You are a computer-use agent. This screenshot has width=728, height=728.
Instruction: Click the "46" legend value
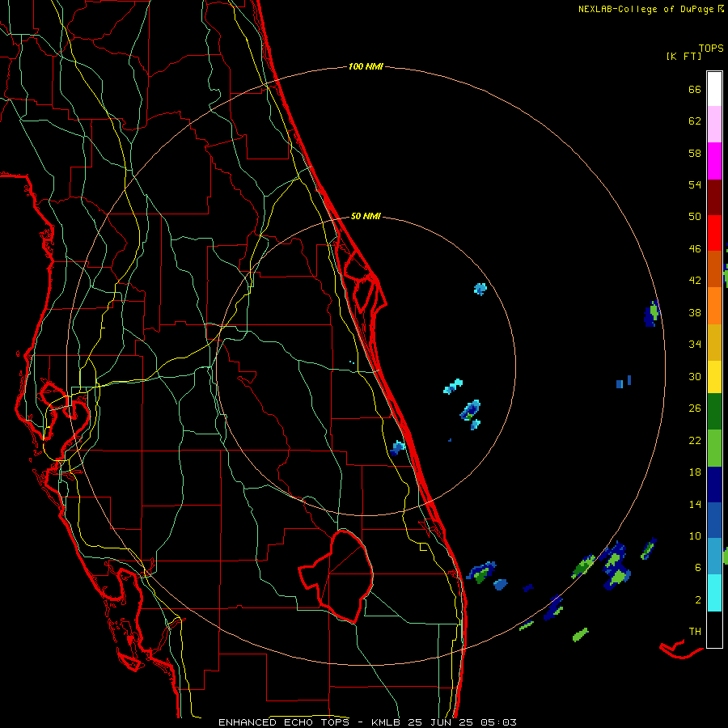tap(695, 249)
